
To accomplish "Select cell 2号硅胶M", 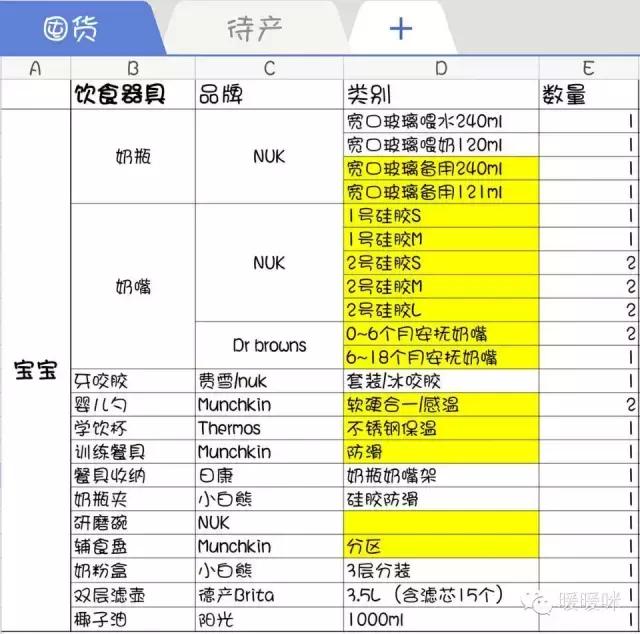I will pos(441,287).
